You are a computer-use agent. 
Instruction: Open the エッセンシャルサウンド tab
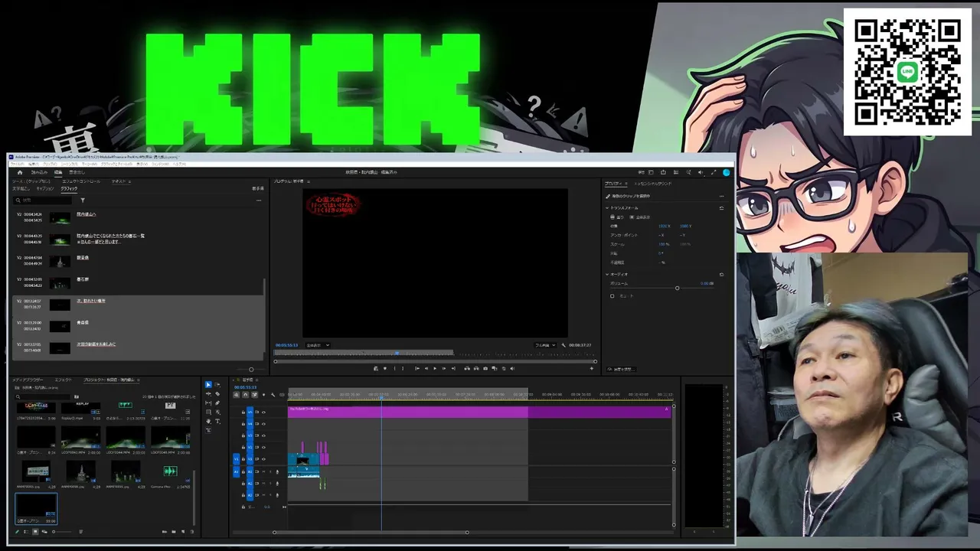[x=653, y=184]
